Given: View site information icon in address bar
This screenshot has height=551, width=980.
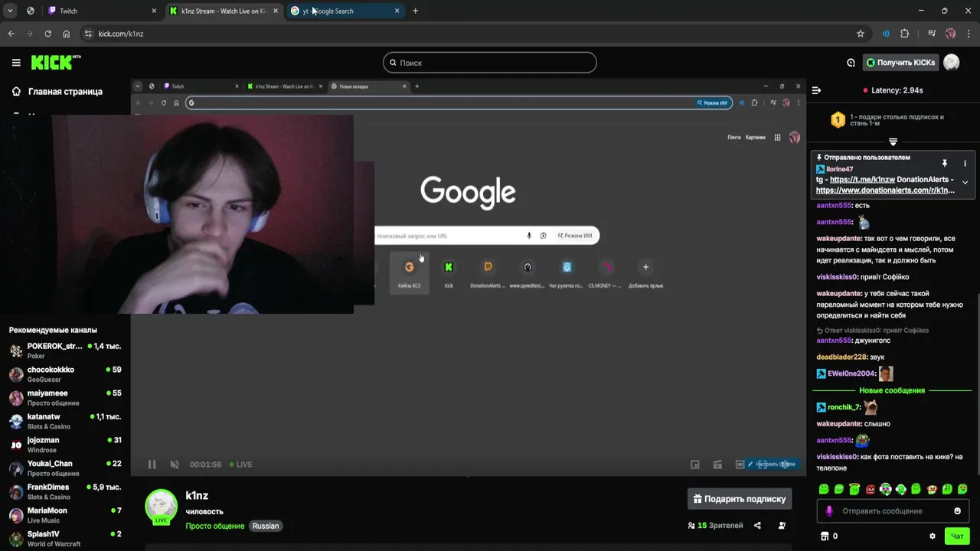Looking at the screenshot, I should 88,34.
